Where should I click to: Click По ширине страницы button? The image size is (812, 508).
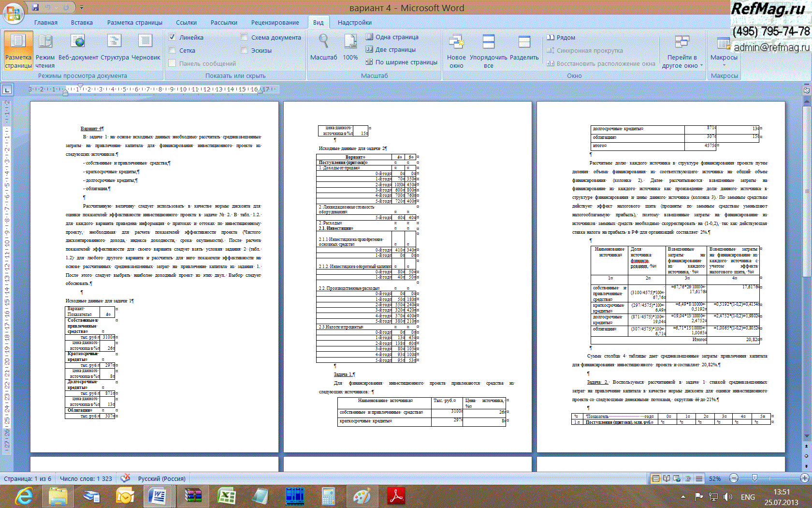click(401, 62)
